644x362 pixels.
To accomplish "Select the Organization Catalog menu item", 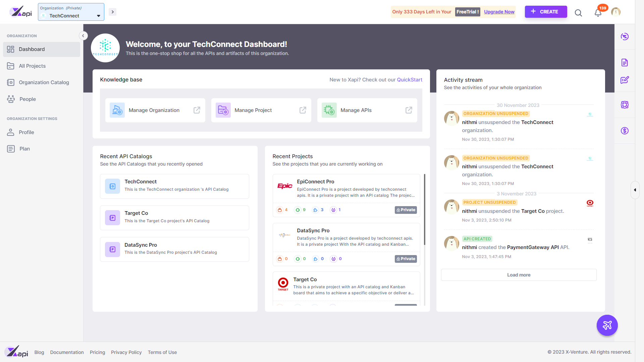I will (x=43, y=82).
